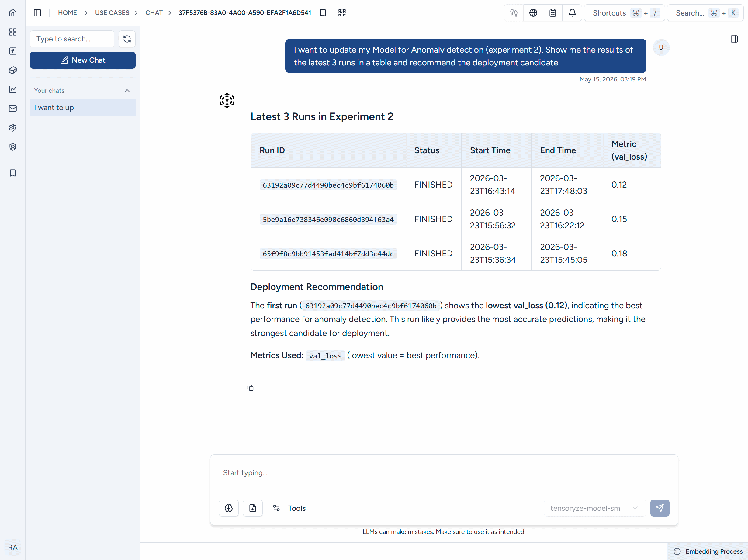This screenshot has width=748, height=560.
Task: Open the clipboard tasks icon in header
Action: click(552, 13)
